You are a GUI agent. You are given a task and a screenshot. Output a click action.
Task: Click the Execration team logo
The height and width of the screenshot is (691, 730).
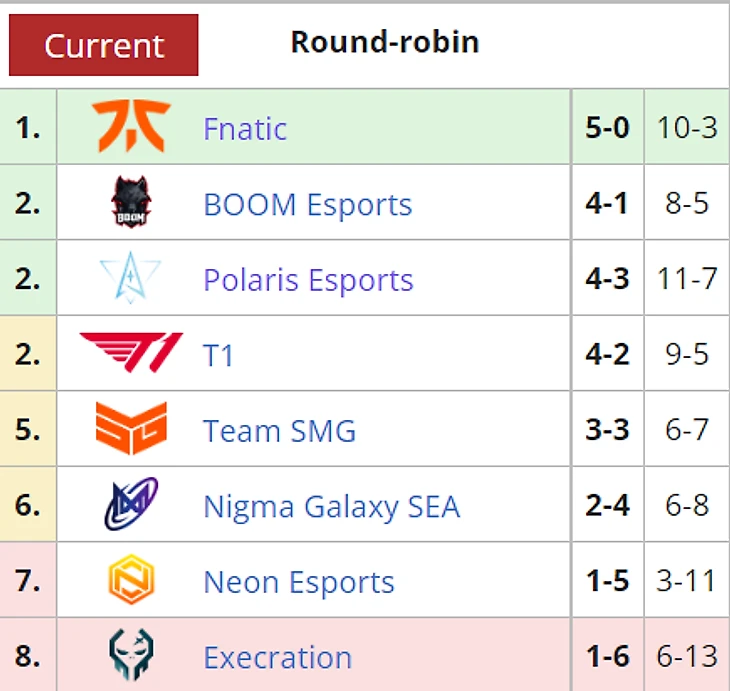[x=131, y=655]
